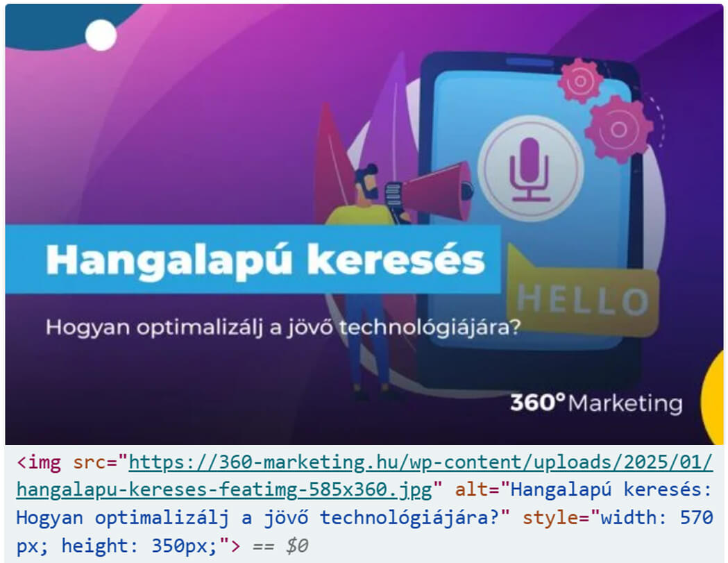Select the alt attribute name

click(472, 489)
